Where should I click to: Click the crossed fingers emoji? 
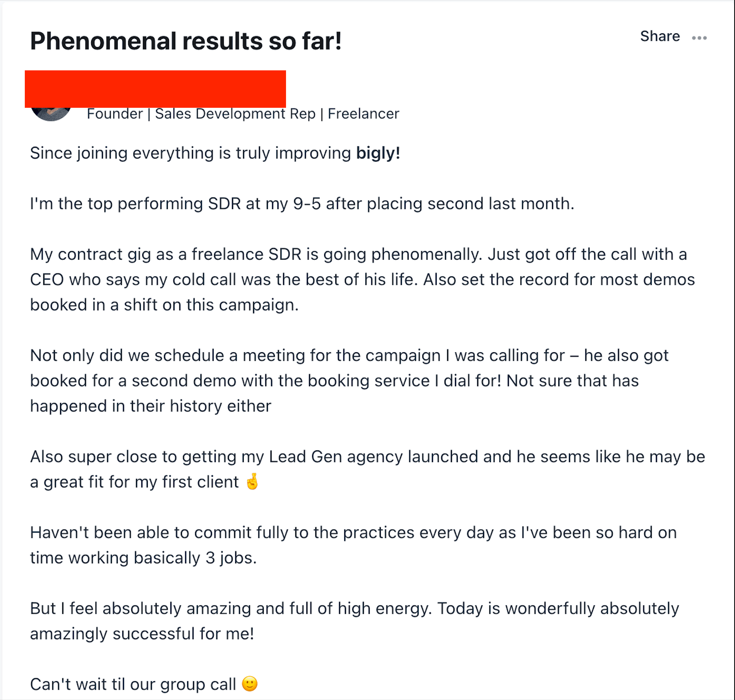point(252,481)
